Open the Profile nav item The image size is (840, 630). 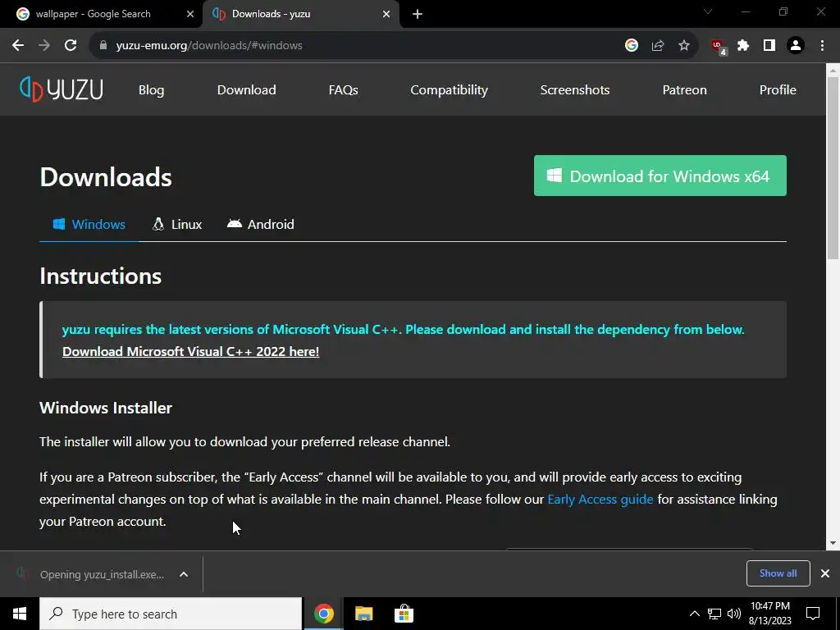pos(778,90)
